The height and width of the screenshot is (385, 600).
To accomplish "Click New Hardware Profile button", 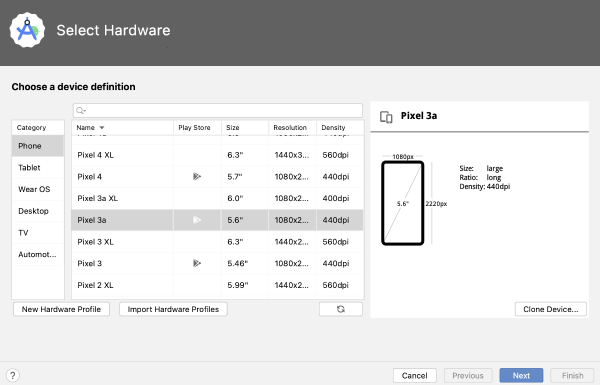I will (61, 309).
